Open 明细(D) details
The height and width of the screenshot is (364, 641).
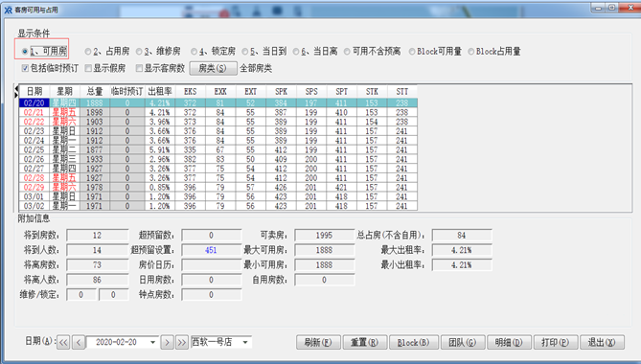[509, 342]
